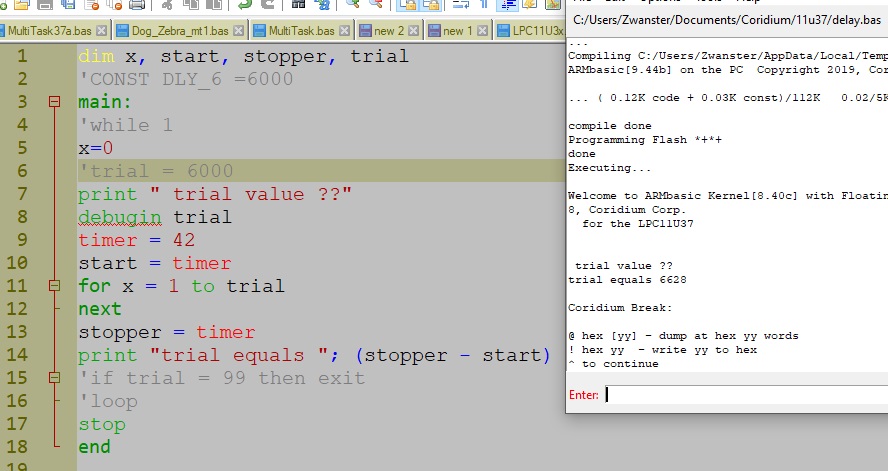Toggle the indent guide icon
Screen dimensions: 888x471
(506, 5)
